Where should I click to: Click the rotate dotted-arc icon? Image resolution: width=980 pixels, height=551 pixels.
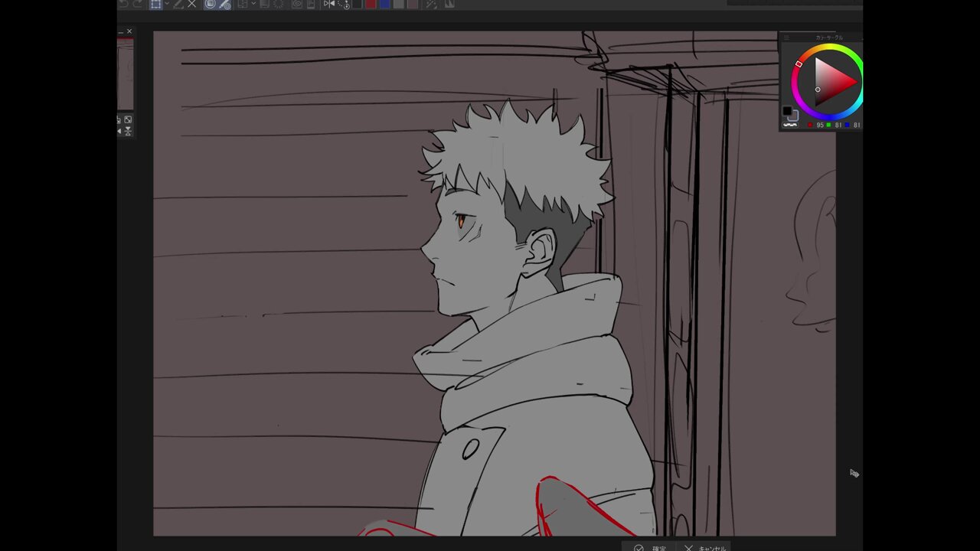(343, 4)
